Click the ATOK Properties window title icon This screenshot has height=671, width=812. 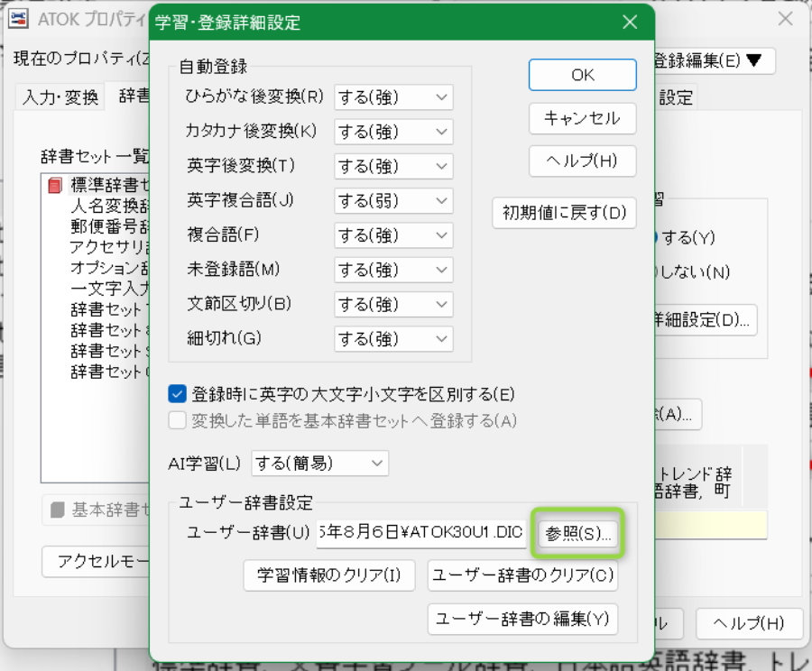(19, 19)
